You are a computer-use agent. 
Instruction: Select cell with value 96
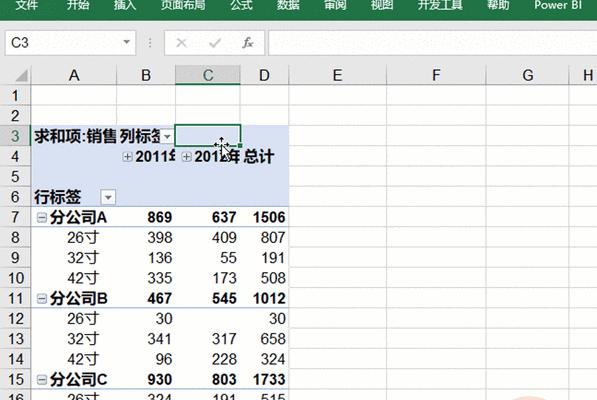click(146, 359)
